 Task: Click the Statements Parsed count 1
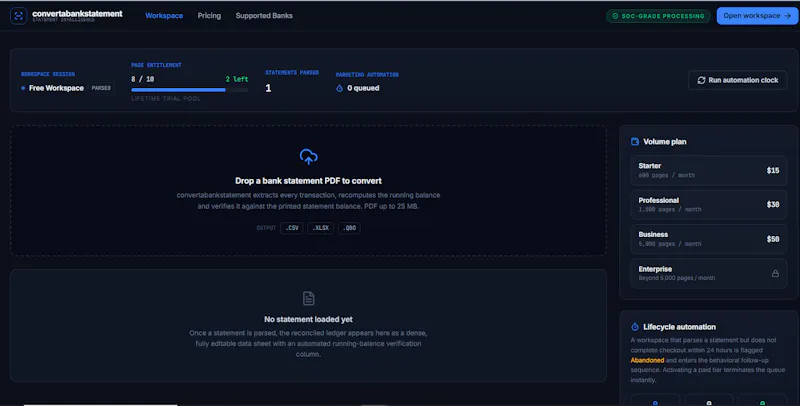tap(268, 88)
